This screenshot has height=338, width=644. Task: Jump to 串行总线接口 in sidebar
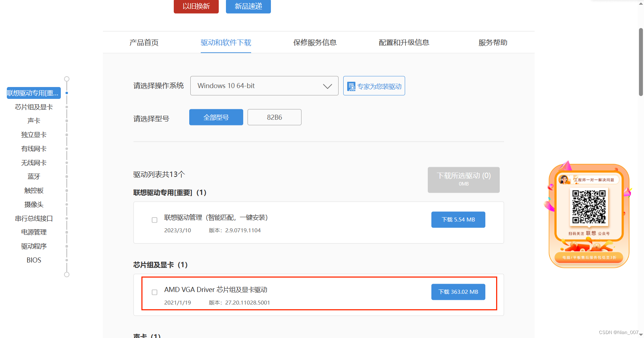pos(34,219)
